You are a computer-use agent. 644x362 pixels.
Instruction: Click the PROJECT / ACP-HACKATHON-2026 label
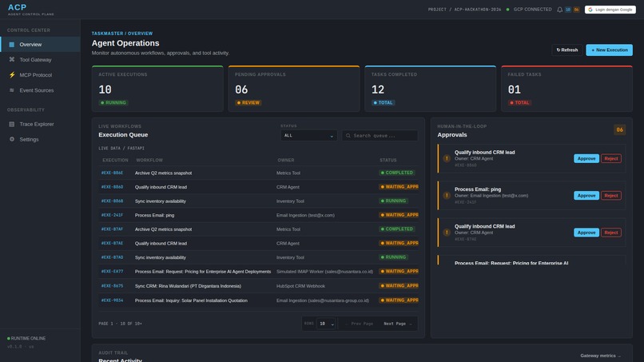pyautogui.click(x=464, y=10)
